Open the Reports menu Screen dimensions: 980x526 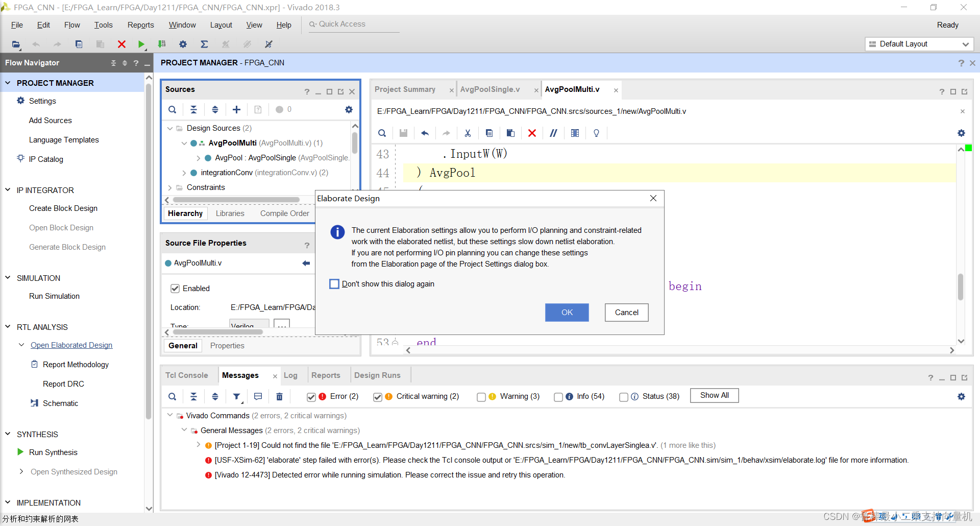pos(140,25)
